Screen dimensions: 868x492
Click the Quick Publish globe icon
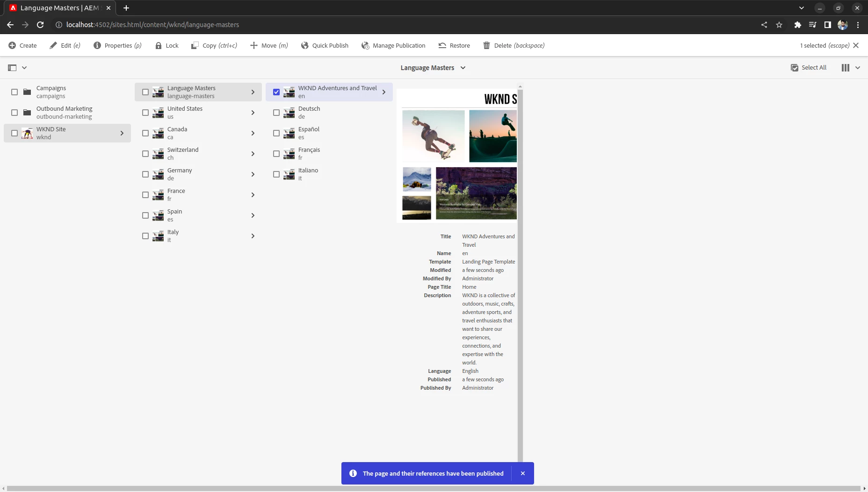(305, 45)
